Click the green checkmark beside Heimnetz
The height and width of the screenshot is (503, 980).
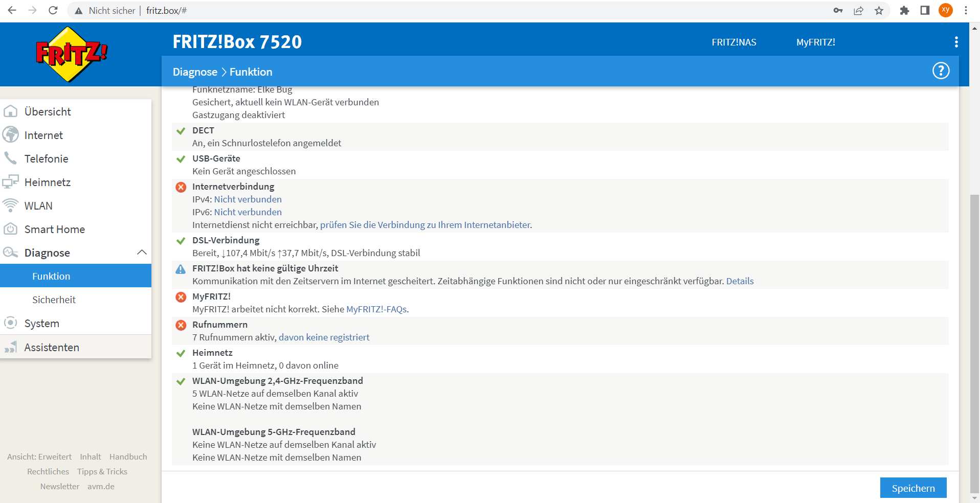[181, 353]
